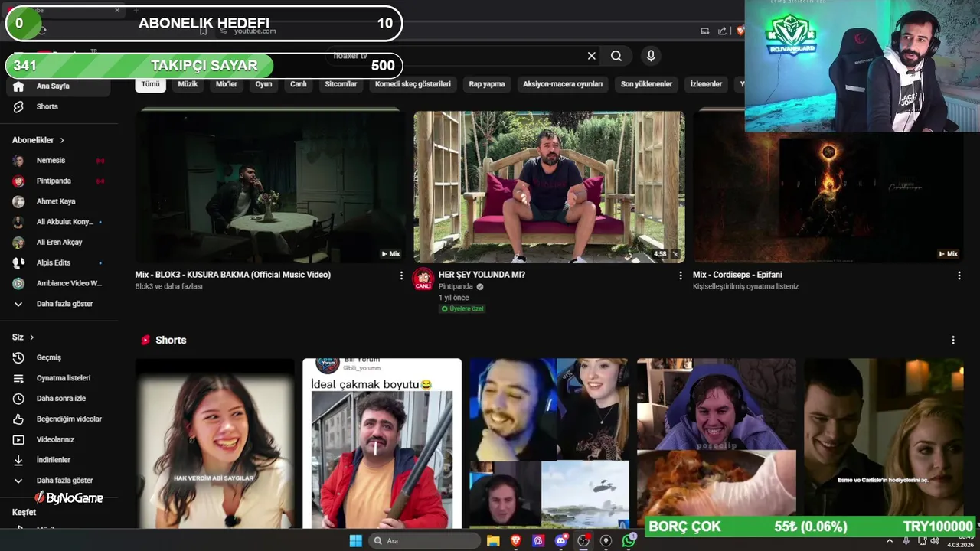
Task: Click the search magnifier button
Action: coord(616,56)
